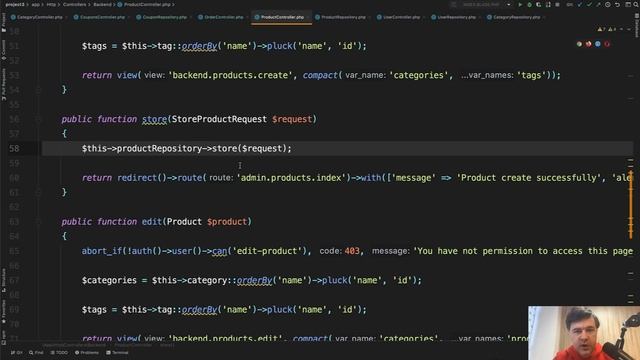Open Git history clock icon
Viewport: 640px width, 360px height.
point(608,4)
